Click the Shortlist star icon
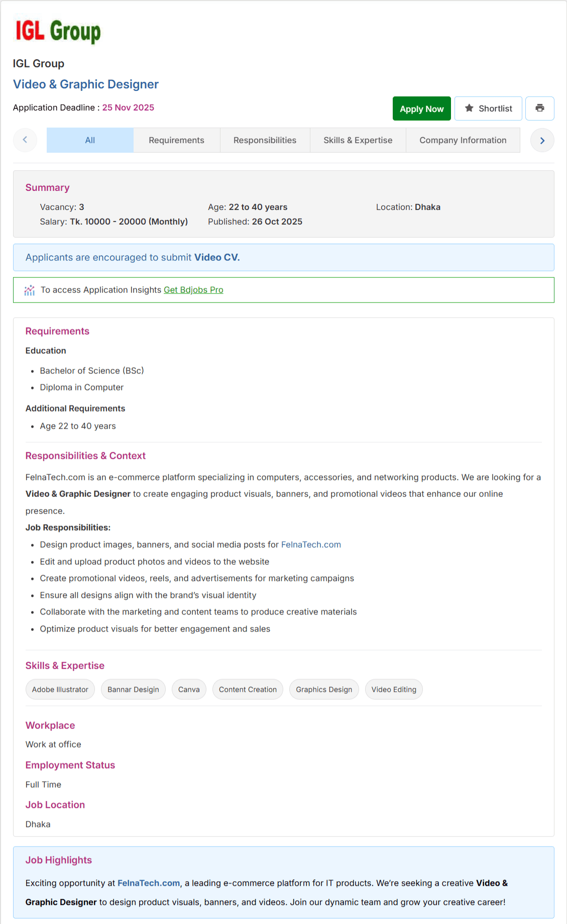Image resolution: width=567 pixels, height=924 pixels. (x=469, y=108)
